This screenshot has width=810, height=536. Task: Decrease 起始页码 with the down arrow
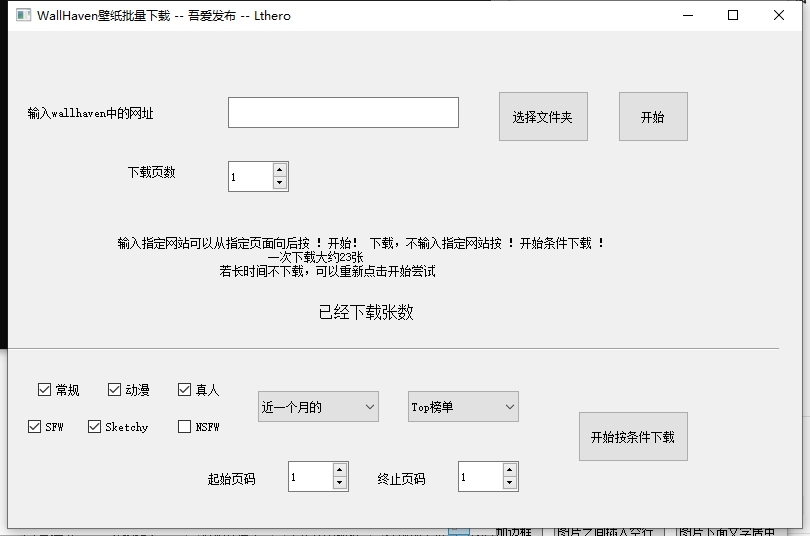click(339, 483)
